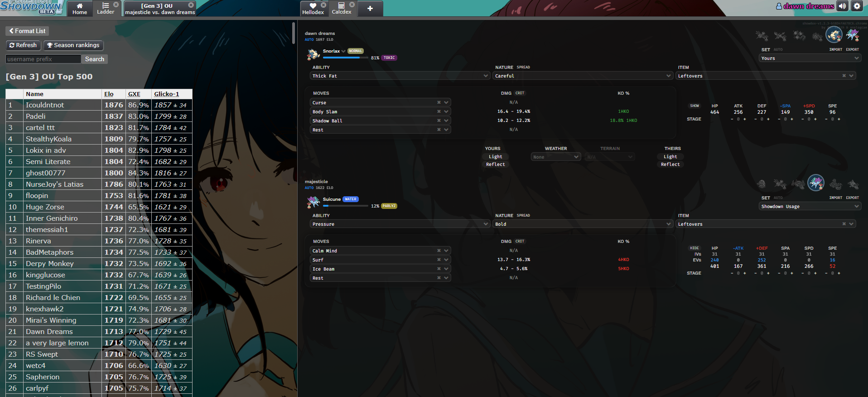Toggle Theirs Reflect
The image size is (868, 397).
tap(670, 164)
